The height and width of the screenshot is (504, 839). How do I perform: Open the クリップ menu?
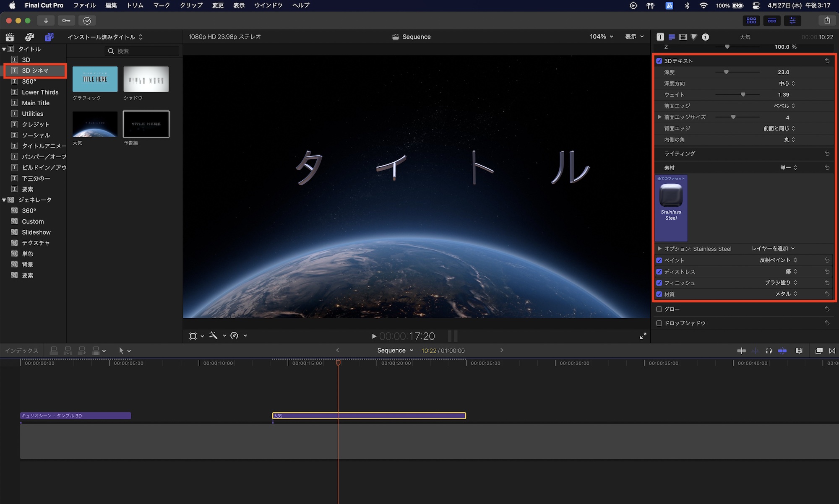pyautogui.click(x=191, y=5)
